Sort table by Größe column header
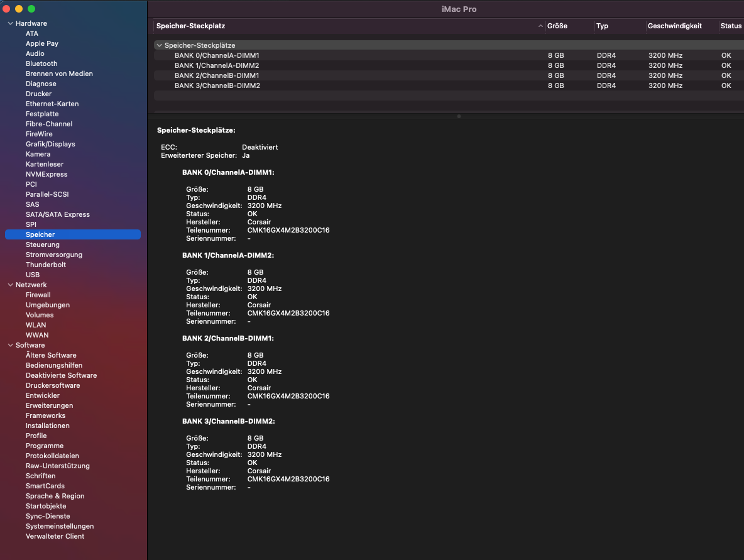The image size is (744, 560). click(557, 26)
